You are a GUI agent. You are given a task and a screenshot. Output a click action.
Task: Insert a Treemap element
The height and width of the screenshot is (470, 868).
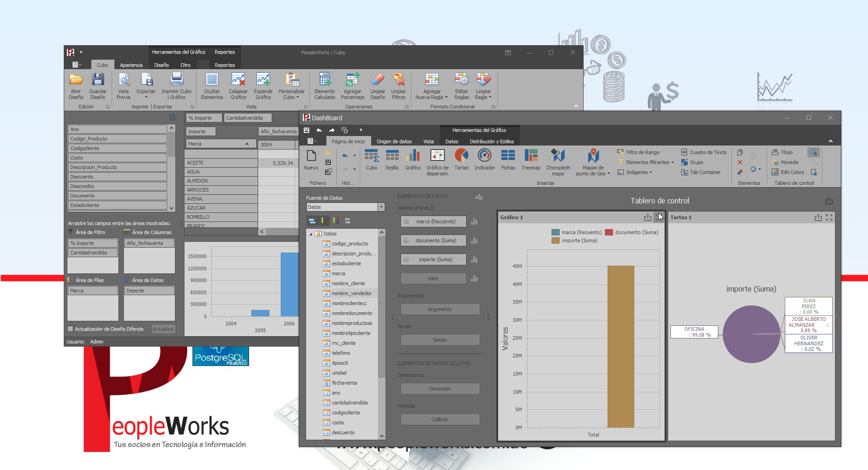[531, 160]
